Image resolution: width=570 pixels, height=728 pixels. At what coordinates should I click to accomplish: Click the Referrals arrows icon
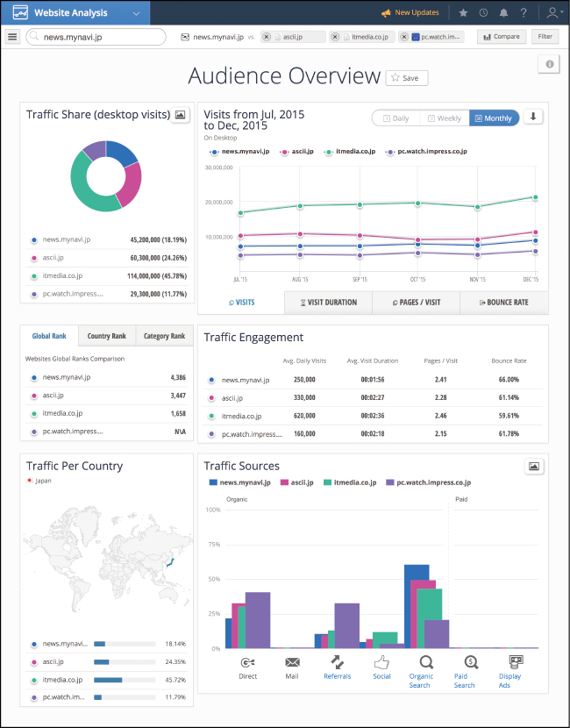tap(337, 662)
